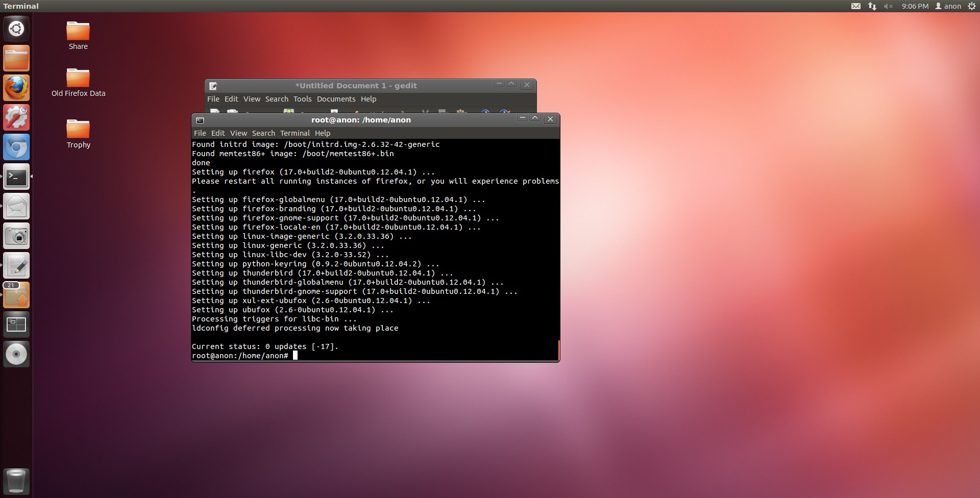This screenshot has height=498, width=980.
Task: Click the terminal's vertical scrollbar
Action: click(x=559, y=350)
